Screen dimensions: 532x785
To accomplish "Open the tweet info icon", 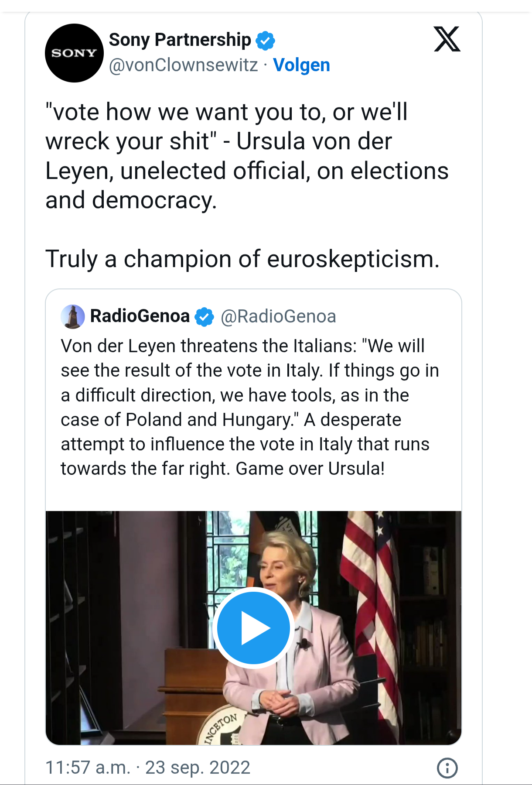I will tap(447, 768).
